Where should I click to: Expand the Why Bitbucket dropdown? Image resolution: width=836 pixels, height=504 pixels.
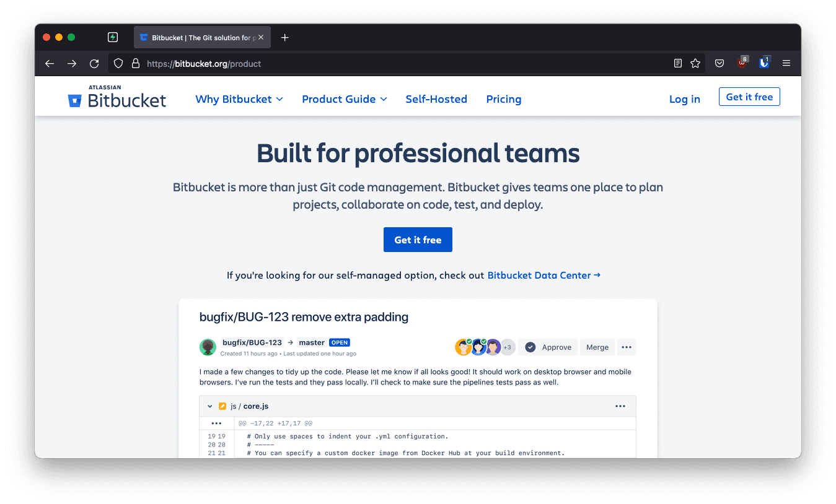click(239, 99)
